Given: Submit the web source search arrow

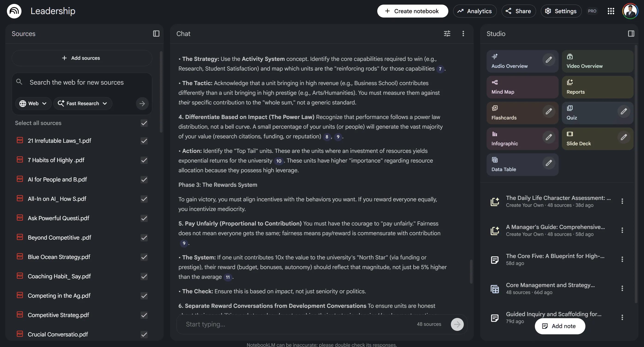Looking at the screenshot, I should [x=142, y=104].
